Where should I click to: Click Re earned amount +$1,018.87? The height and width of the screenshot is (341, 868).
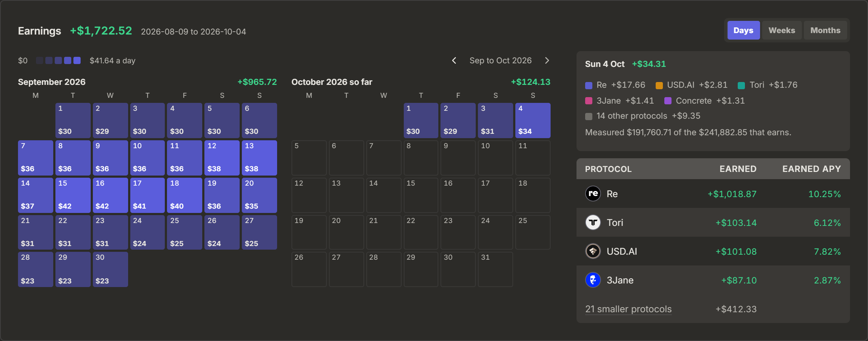pos(732,194)
